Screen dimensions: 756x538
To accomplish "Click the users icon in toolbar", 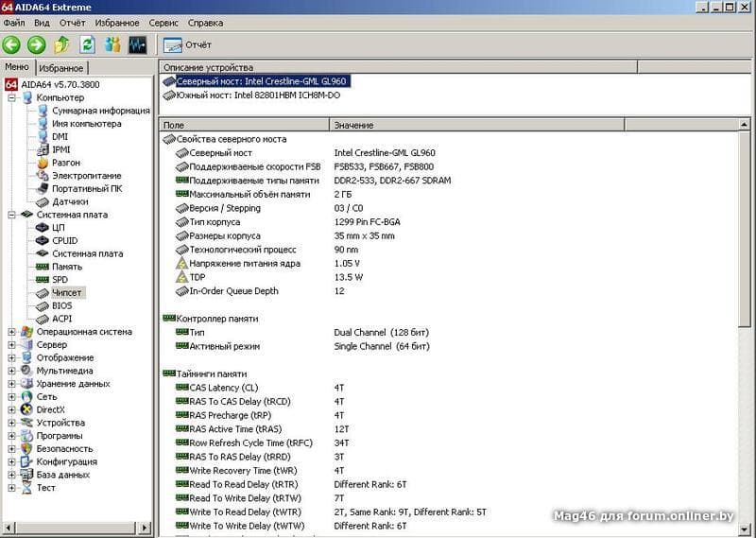I will (112, 44).
